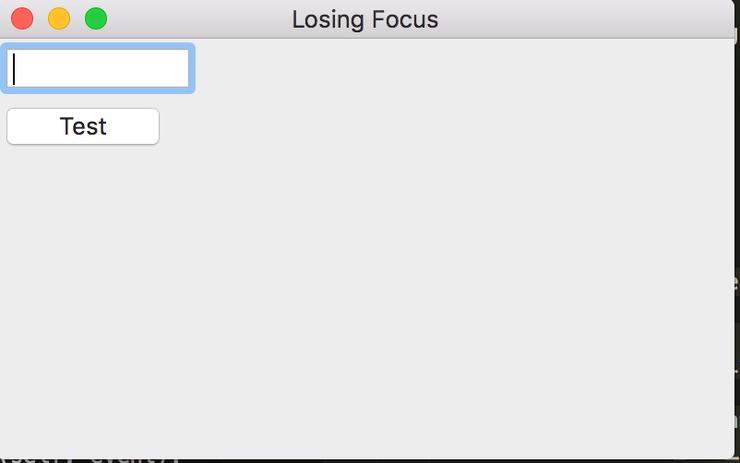
Task: Enter full screen using the green button
Action: pyautogui.click(x=96, y=19)
